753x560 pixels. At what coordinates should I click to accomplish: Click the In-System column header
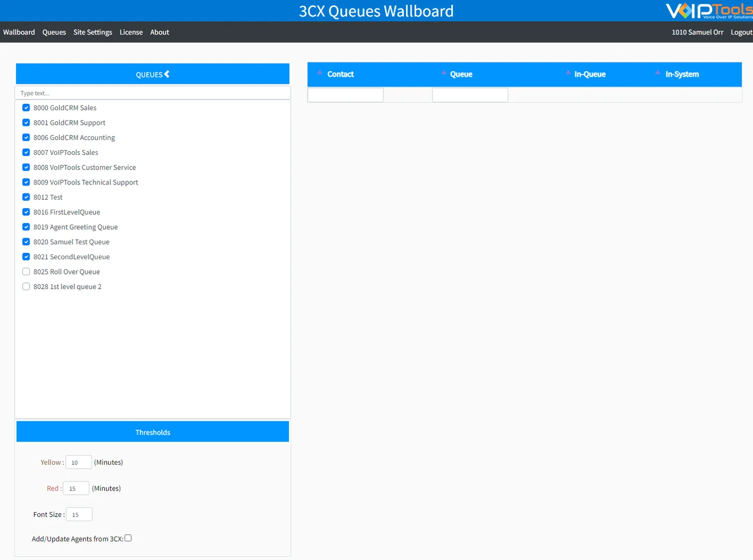(x=682, y=74)
